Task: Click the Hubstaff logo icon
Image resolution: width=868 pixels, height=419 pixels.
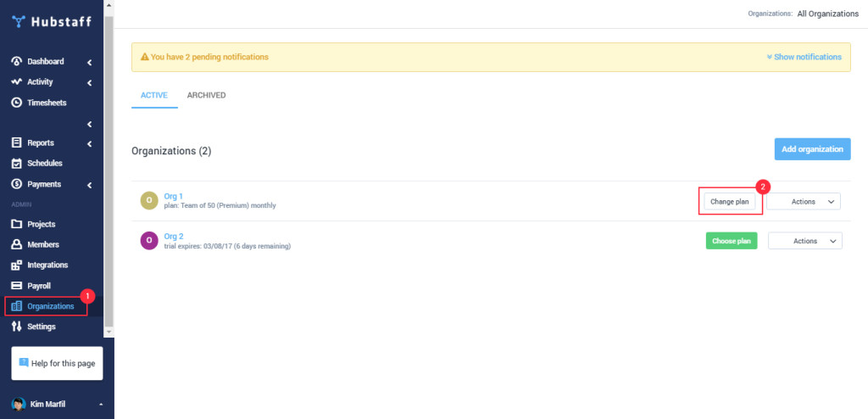Action: 19,21
